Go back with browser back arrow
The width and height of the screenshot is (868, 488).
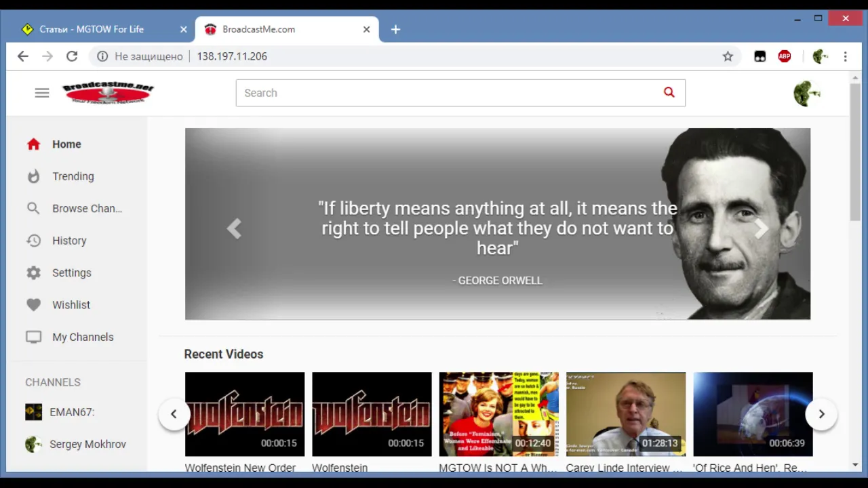(23, 56)
